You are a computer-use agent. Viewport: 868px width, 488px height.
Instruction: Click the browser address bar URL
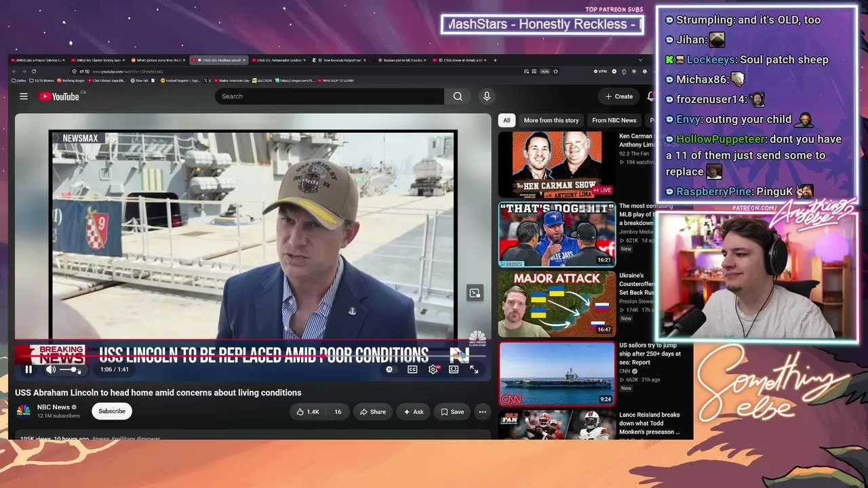click(127, 72)
